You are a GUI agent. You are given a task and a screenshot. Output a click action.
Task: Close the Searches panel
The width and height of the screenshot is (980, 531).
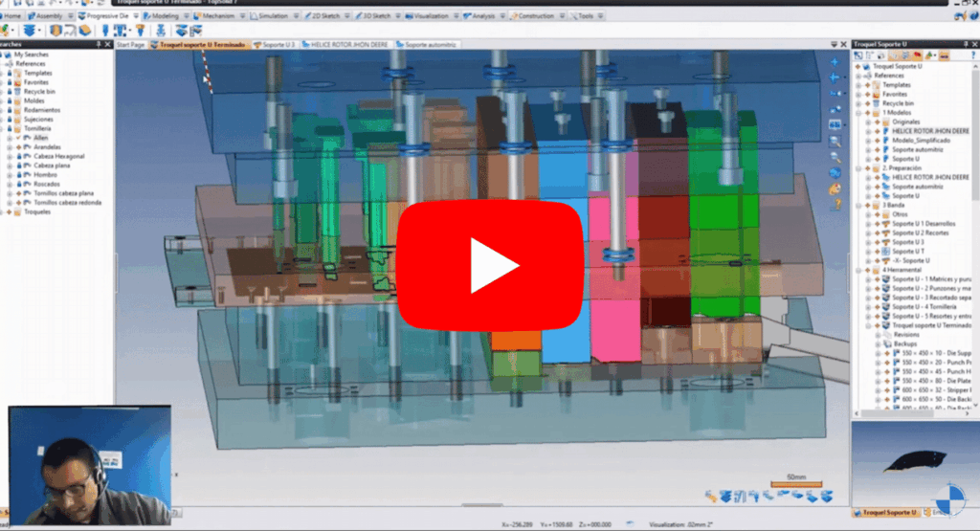point(107,44)
